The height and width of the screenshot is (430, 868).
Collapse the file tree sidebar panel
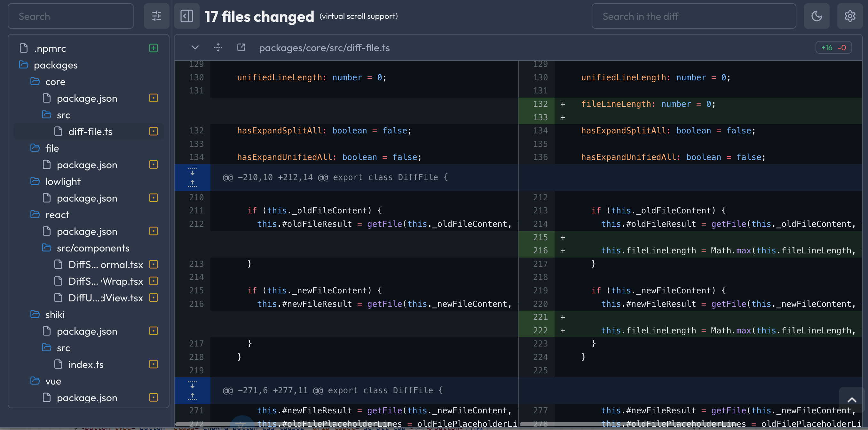(x=187, y=16)
